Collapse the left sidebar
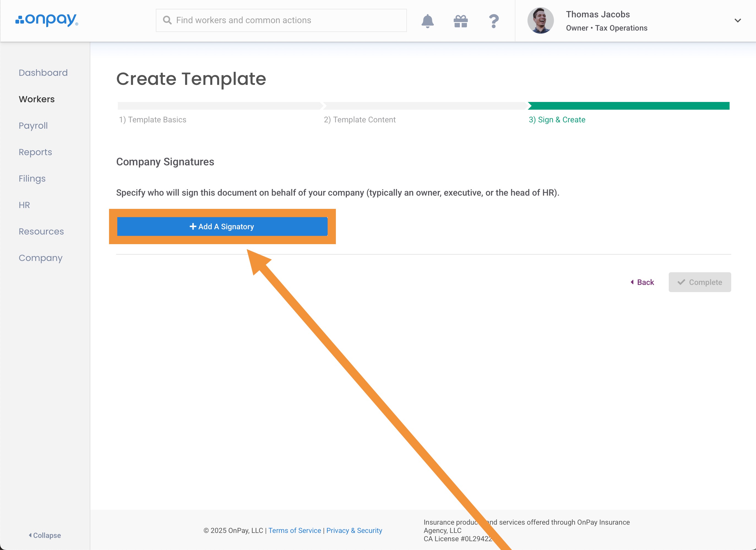 click(x=45, y=535)
